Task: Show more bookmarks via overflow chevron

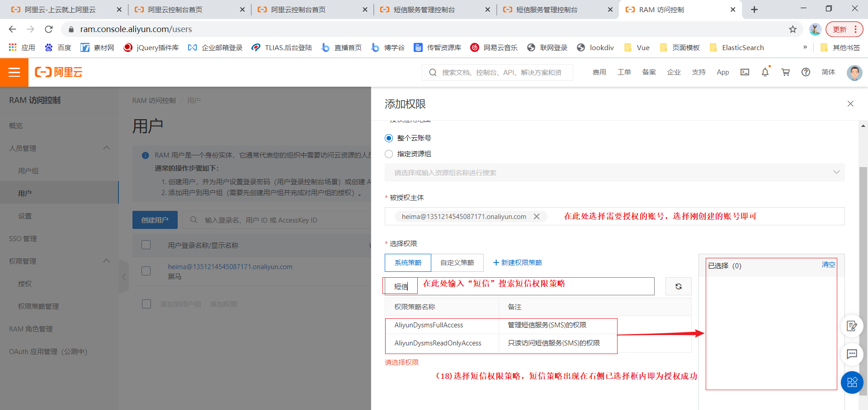Action: 805,47
